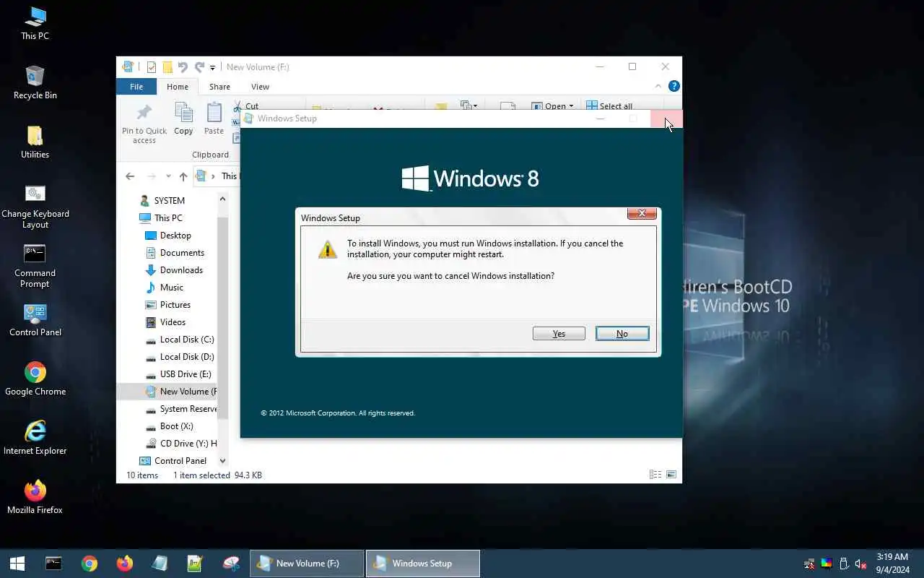Select SYSTEM in the navigation tree
The height and width of the screenshot is (578, 924).
click(x=170, y=201)
